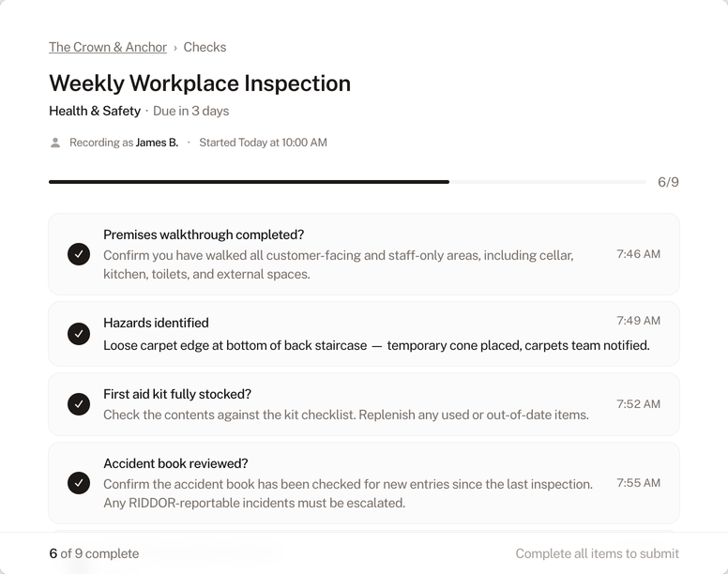This screenshot has width=728, height=574.
Task: Toggle the Hazards identified checkmark
Action: click(x=79, y=334)
